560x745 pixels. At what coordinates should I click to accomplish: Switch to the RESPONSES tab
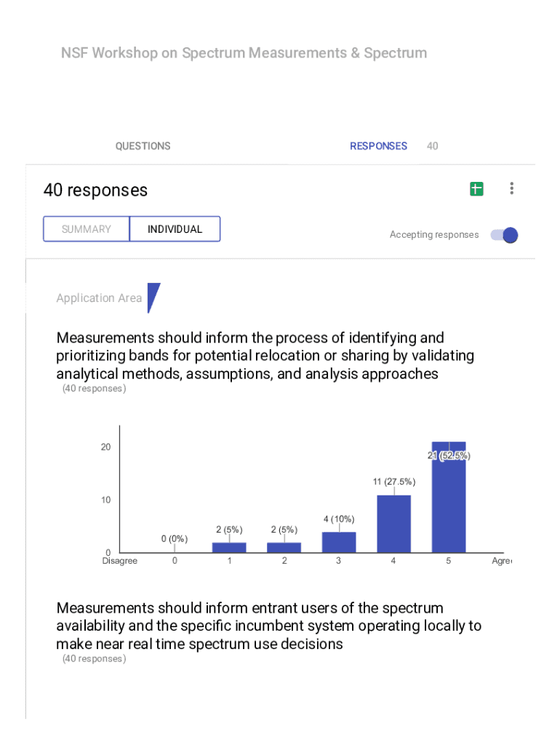[x=378, y=146]
